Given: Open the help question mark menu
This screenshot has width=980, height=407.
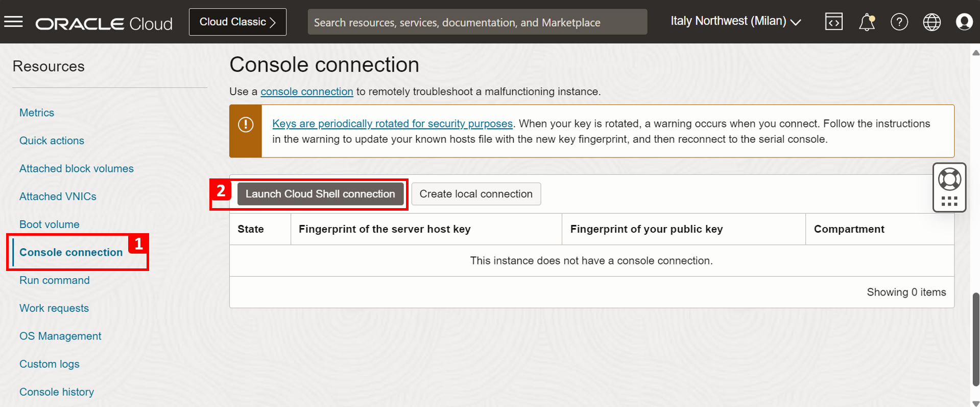Looking at the screenshot, I should [x=899, y=22].
